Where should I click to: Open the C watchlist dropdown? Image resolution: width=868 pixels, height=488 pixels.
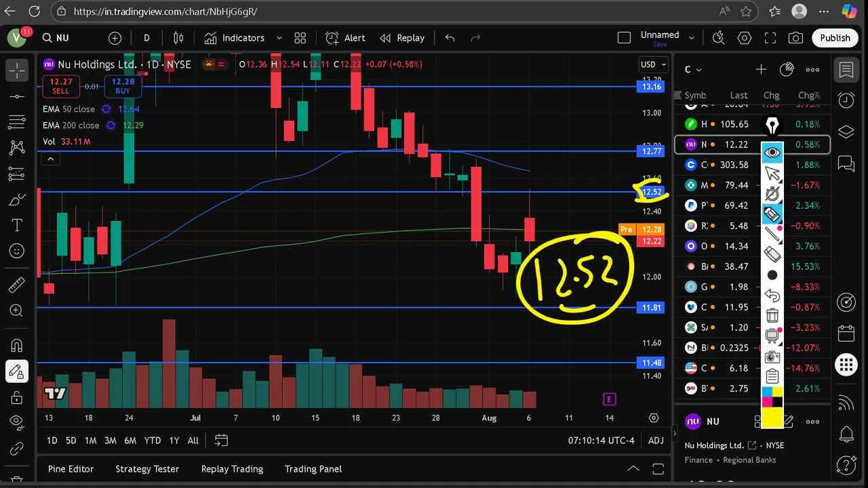coord(693,69)
